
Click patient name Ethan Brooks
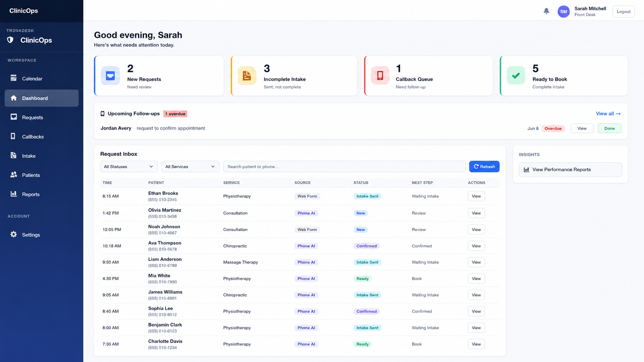163,193
